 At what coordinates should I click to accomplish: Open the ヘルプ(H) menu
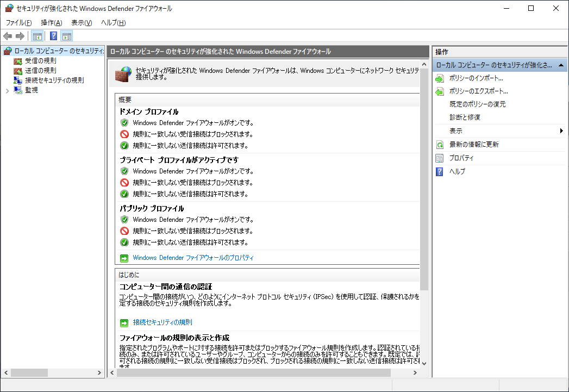point(114,23)
